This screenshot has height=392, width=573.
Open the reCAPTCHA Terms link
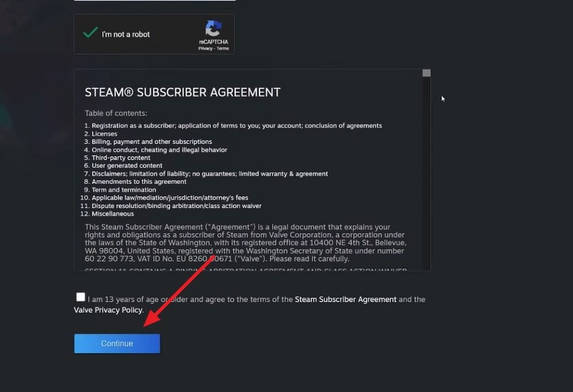tap(222, 48)
